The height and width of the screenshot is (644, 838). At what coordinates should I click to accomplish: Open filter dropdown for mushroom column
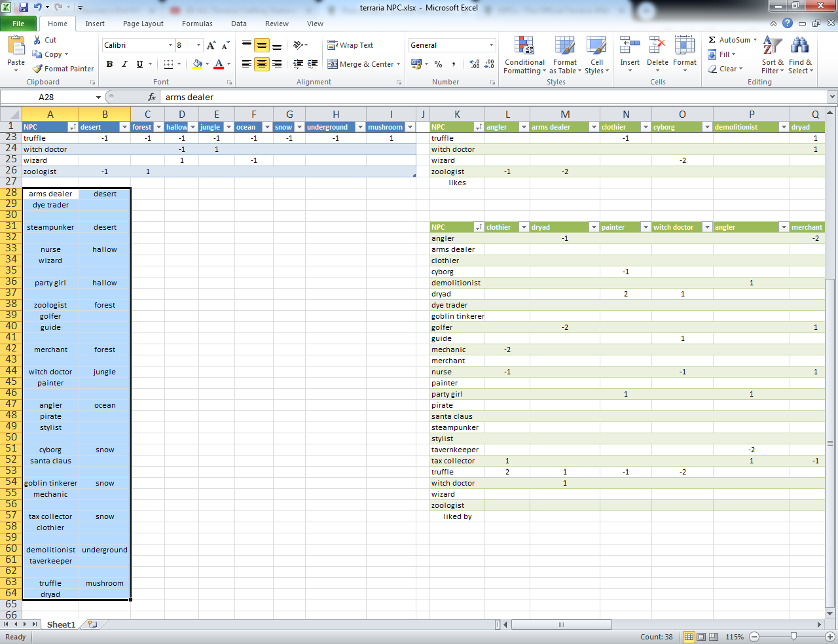click(410, 127)
